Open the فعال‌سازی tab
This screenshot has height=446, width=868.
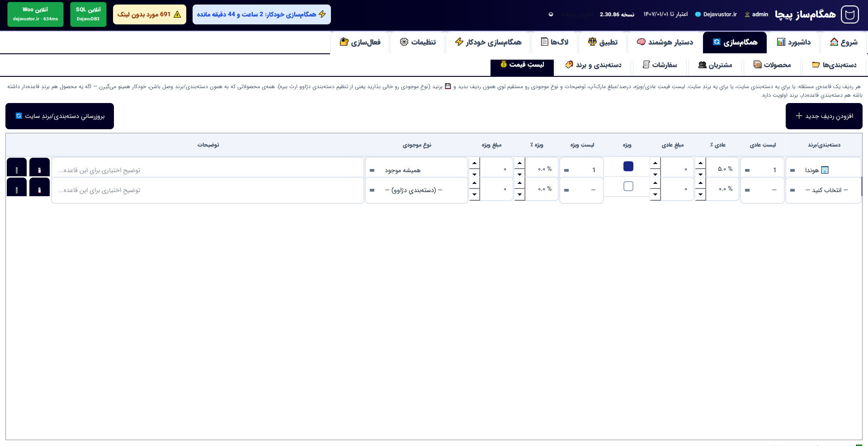pos(360,42)
